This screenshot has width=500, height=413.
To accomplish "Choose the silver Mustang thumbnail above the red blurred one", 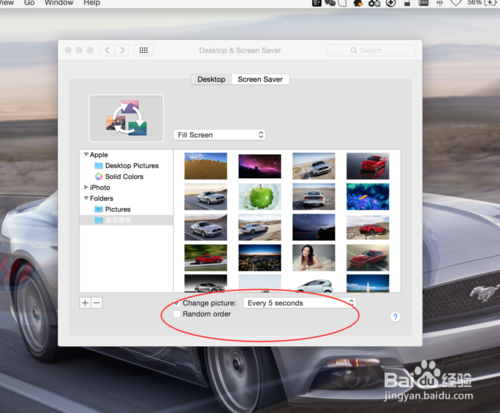I will click(x=206, y=227).
